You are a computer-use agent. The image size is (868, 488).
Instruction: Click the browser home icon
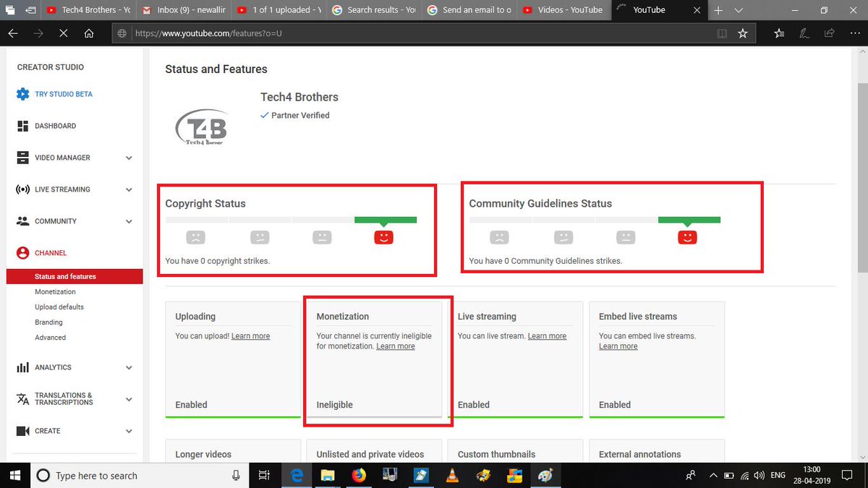pyautogui.click(x=88, y=33)
